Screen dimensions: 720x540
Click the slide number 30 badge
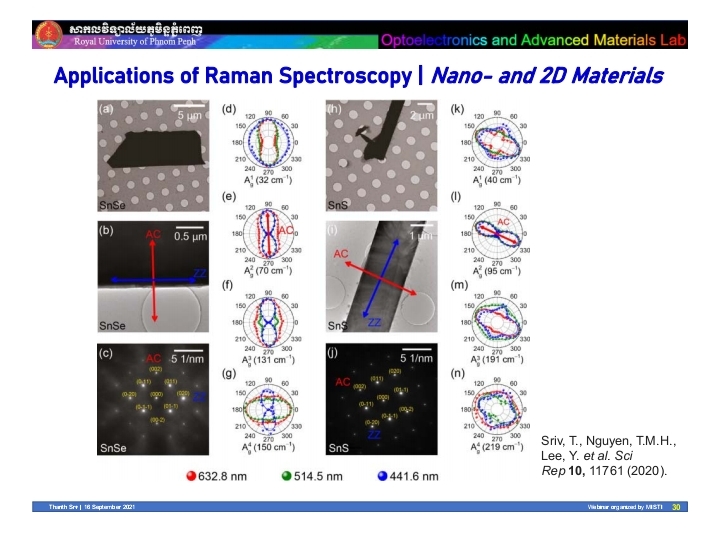point(675,508)
